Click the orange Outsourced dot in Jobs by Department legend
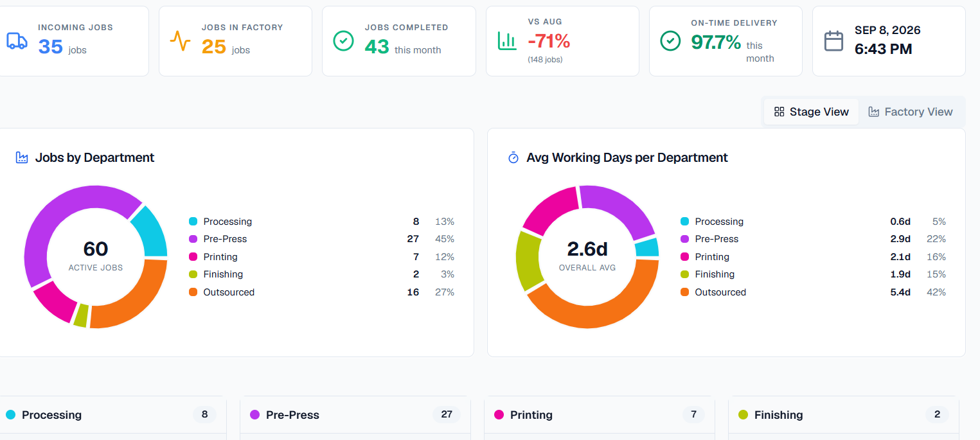The width and height of the screenshot is (980, 440). pos(193,292)
